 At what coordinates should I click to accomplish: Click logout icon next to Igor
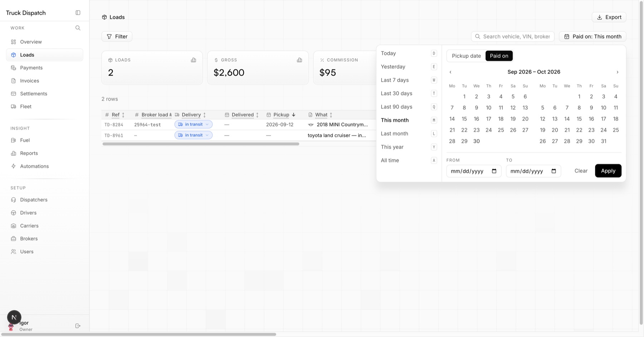point(78,326)
